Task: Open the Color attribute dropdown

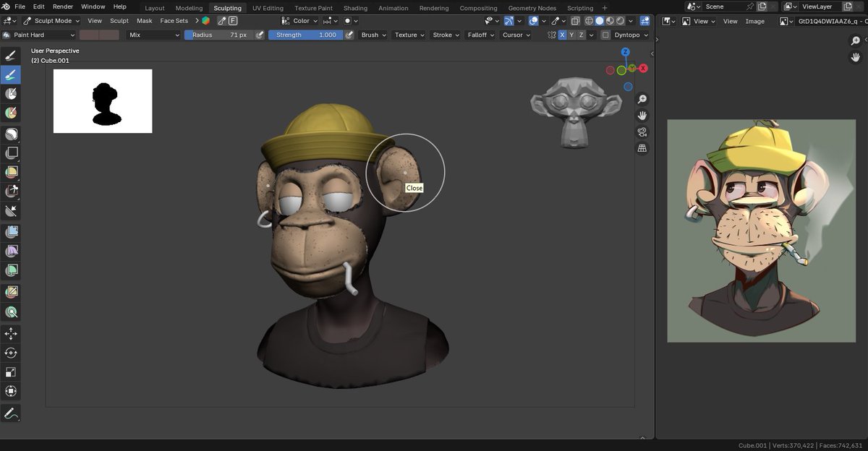Action: [x=299, y=21]
